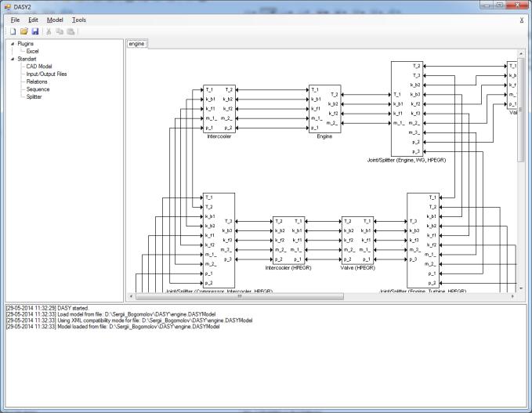This screenshot has height=413, width=532.
Task: Close the document with the menu bar X
Action: pos(522,20)
